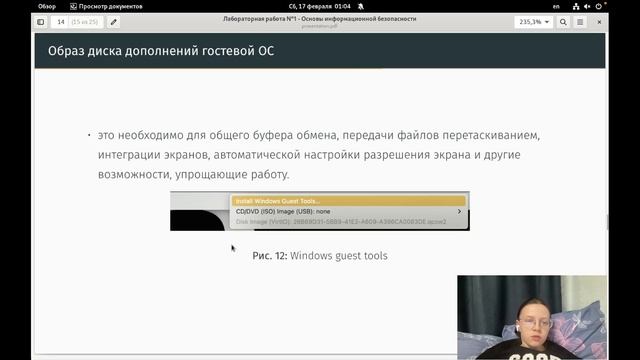Click the Рис. 12: Windows guest tools caption

(320, 256)
